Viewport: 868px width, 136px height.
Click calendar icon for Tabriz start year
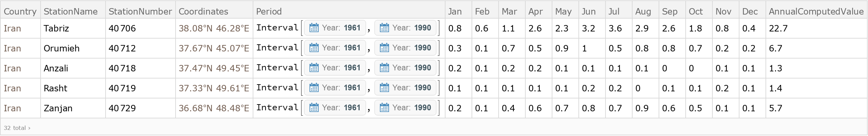(314, 28)
